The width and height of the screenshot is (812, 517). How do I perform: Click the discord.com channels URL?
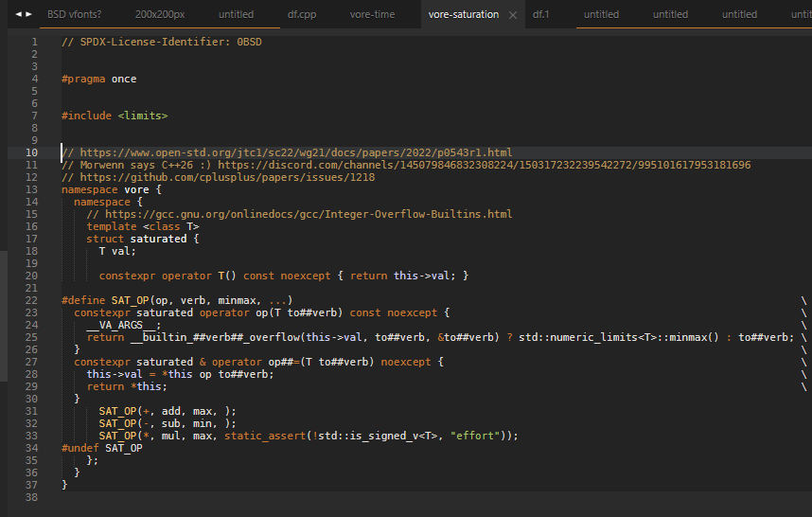tap(484, 165)
